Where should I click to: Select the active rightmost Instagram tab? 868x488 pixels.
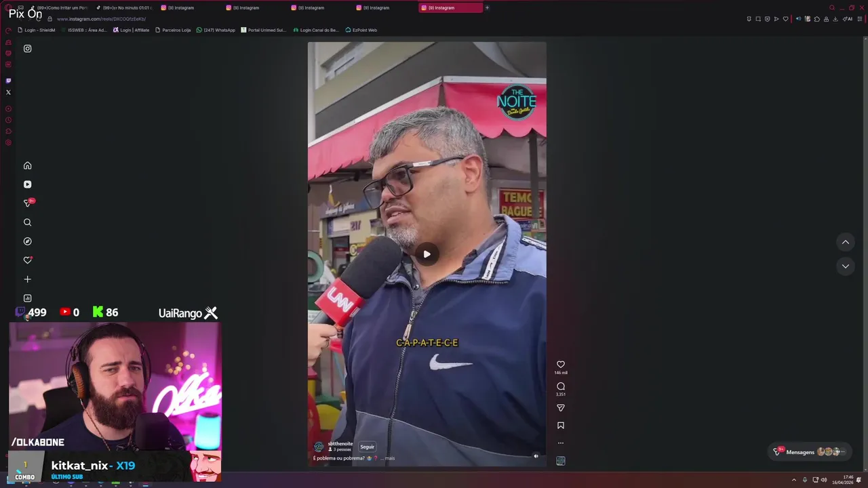point(450,7)
